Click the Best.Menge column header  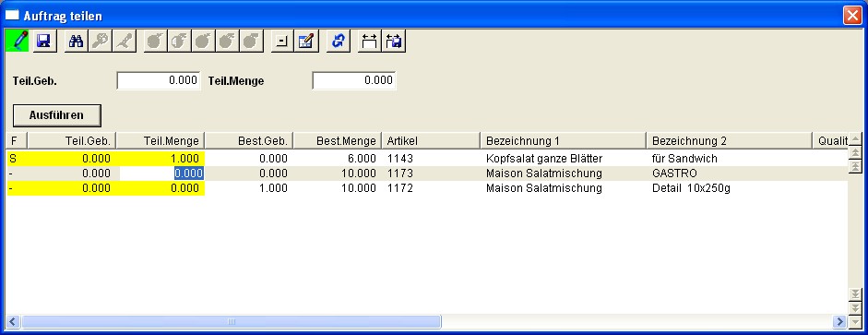tap(337, 140)
